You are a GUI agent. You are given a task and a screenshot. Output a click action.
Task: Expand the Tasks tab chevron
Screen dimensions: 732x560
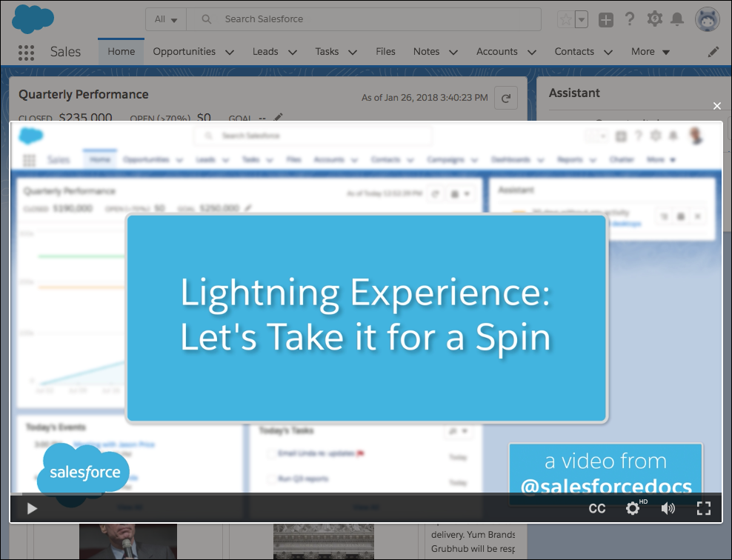point(353,53)
